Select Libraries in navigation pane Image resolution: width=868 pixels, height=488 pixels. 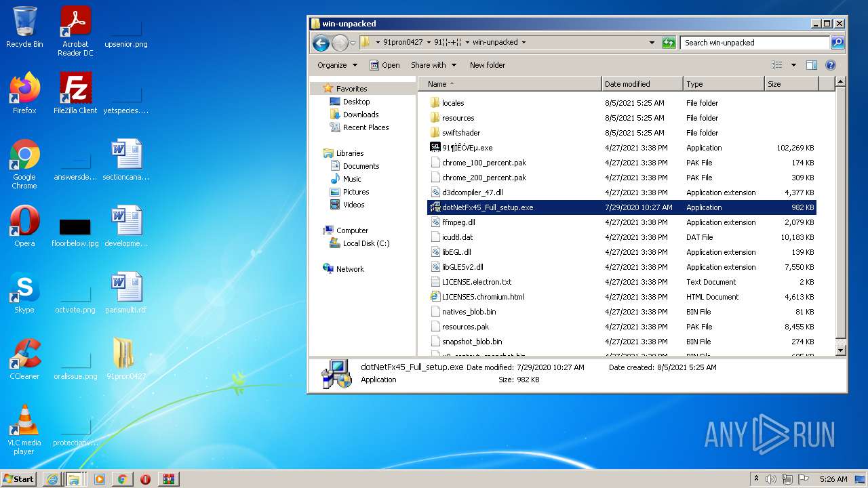tap(350, 153)
